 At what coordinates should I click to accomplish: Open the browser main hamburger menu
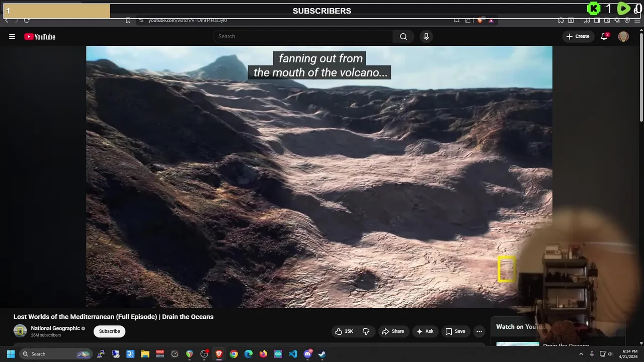coord(637,21)
